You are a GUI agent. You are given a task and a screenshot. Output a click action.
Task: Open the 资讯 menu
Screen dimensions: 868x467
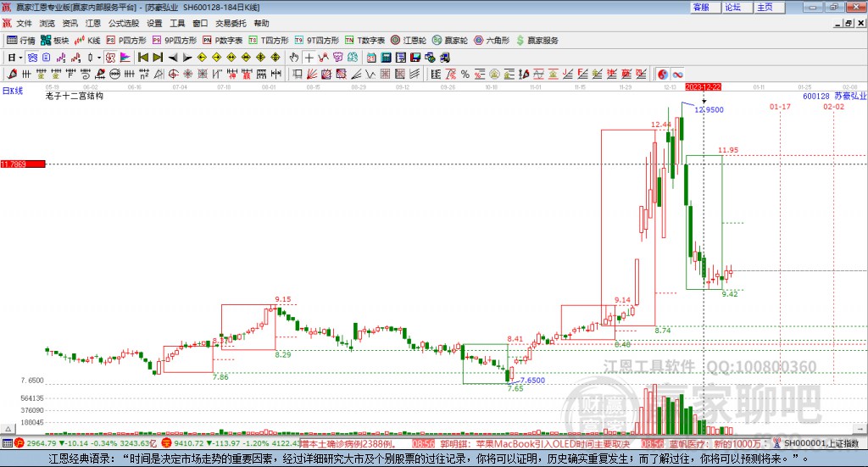[x=70, y=23]
